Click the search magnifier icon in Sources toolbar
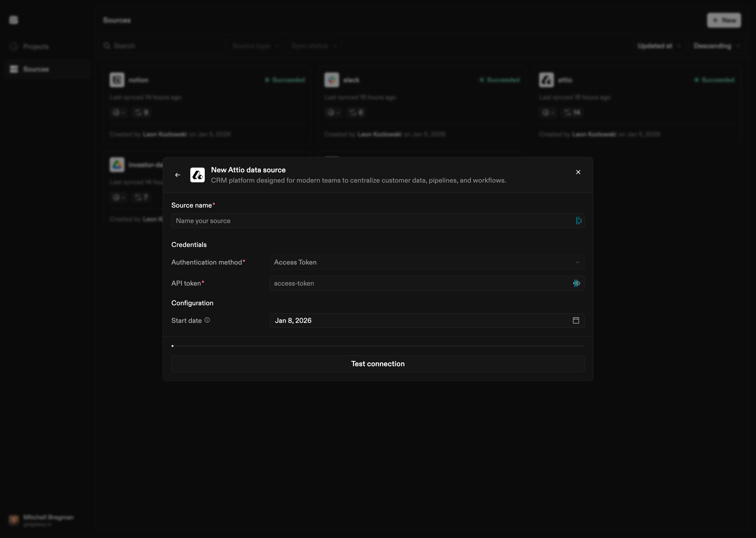756x538 pixels. [x=107, y=46]
